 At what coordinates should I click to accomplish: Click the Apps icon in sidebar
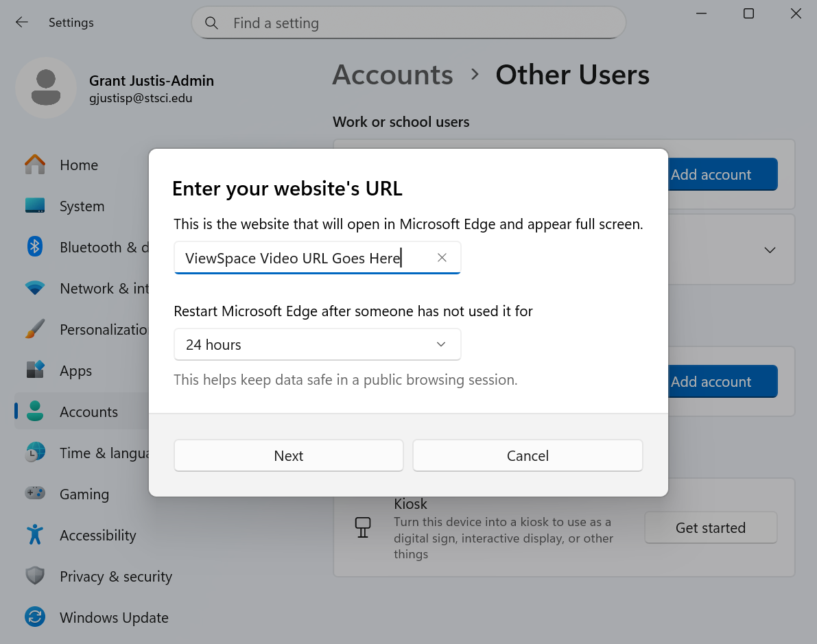tap(35, 370)
